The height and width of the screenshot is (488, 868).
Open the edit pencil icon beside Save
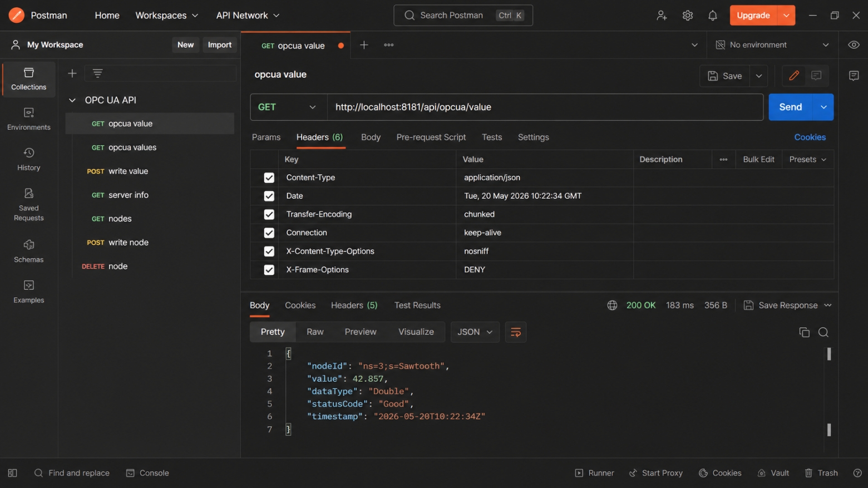(x=794, y=76)
